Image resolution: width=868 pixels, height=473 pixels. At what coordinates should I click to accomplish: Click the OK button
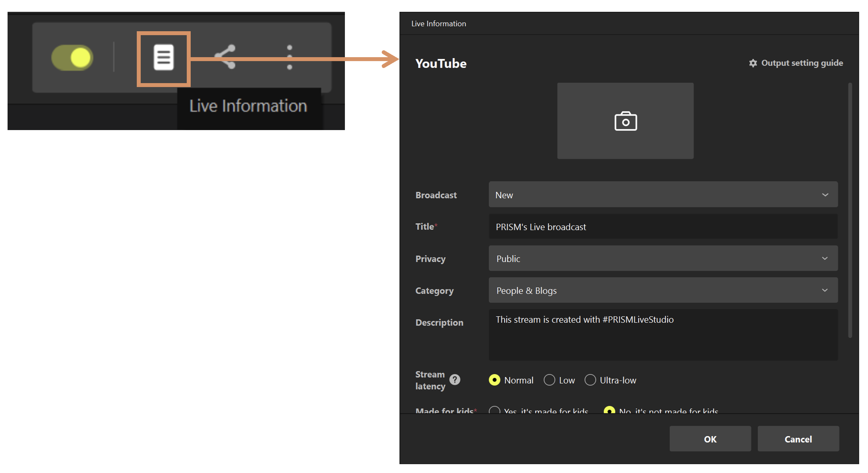(710, 439)
